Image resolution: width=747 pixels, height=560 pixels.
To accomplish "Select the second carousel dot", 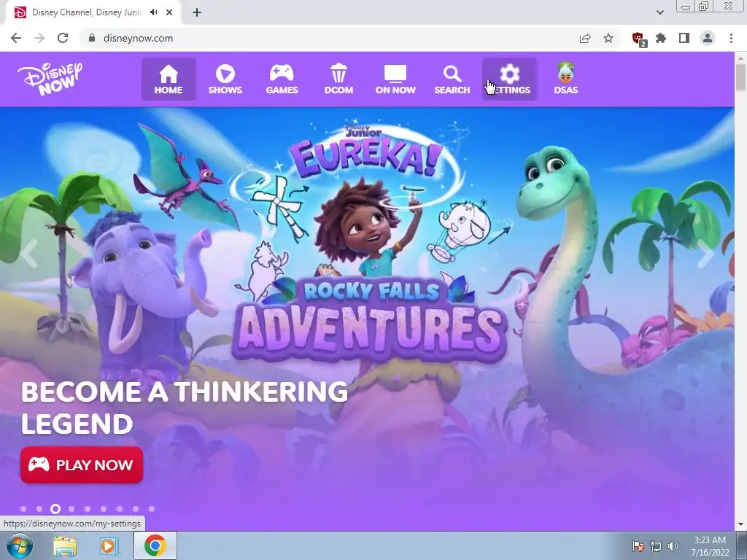I will (x=39, y=509).
